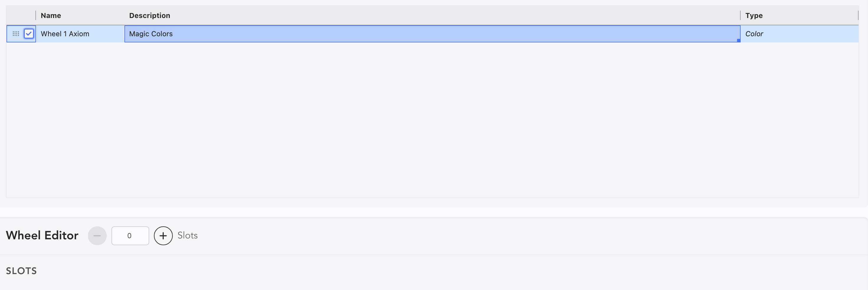
Task: Click the Name column header
Action: pos(51,16)
